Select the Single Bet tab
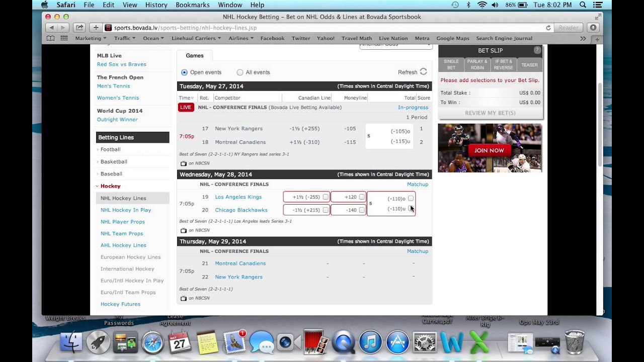The width and height of the screenshot is (644, 362). tap(451, 64)
